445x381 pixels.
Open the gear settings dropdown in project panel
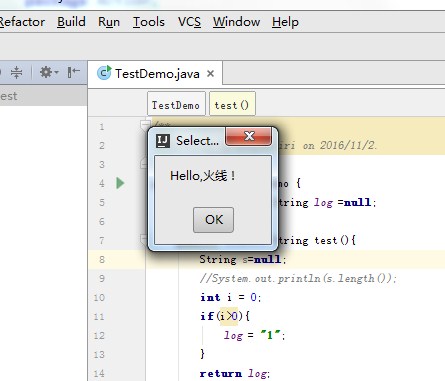49,72
